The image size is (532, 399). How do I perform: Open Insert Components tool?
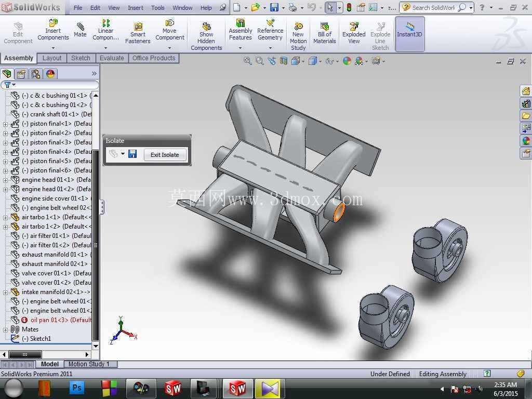(x=53, y=30)
